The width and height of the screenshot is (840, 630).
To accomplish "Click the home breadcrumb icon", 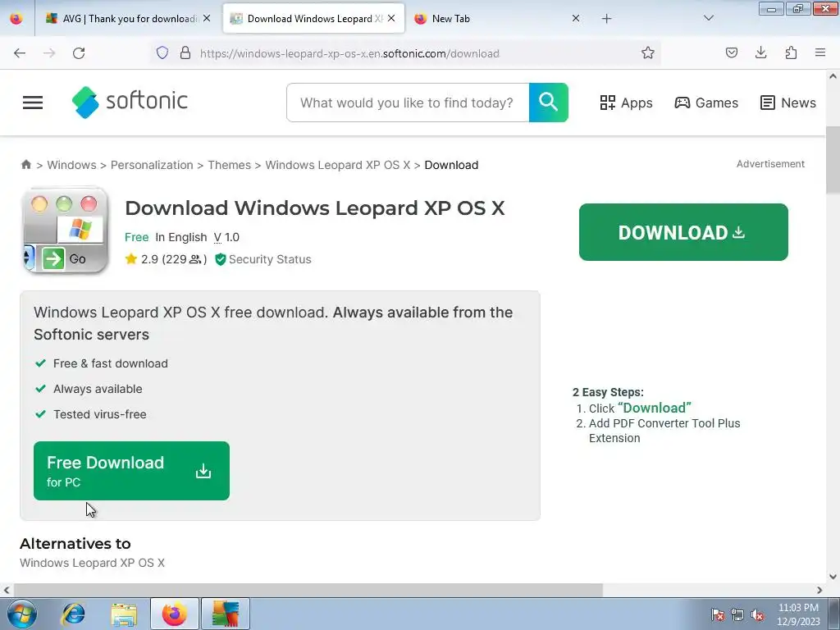I will (x=25, y=164).
